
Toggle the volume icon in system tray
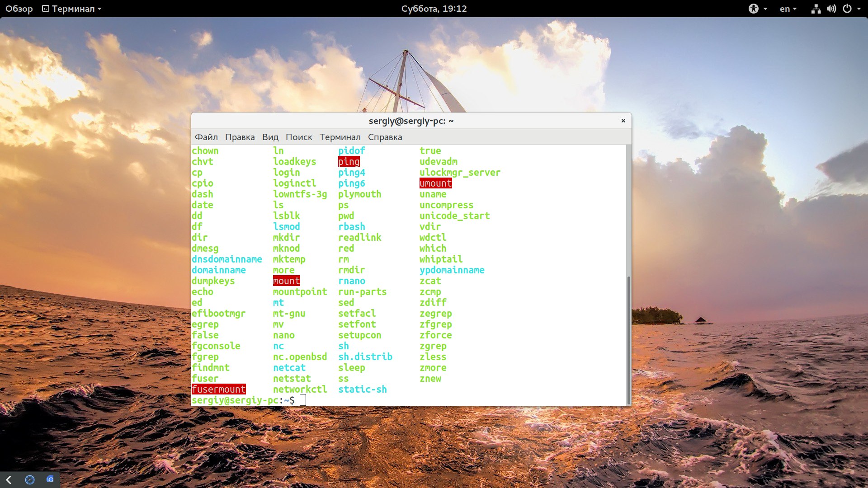(832, 8)
